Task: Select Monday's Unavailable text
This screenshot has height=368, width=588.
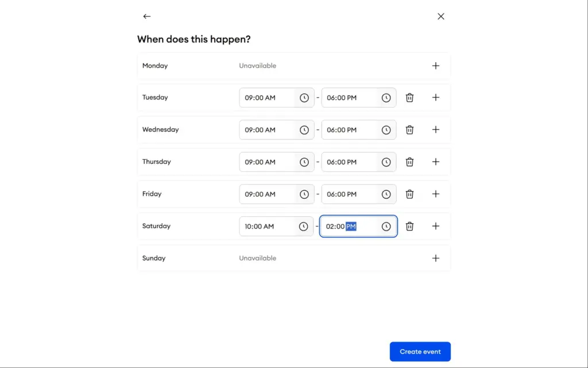Action: (x=258, y=66)
